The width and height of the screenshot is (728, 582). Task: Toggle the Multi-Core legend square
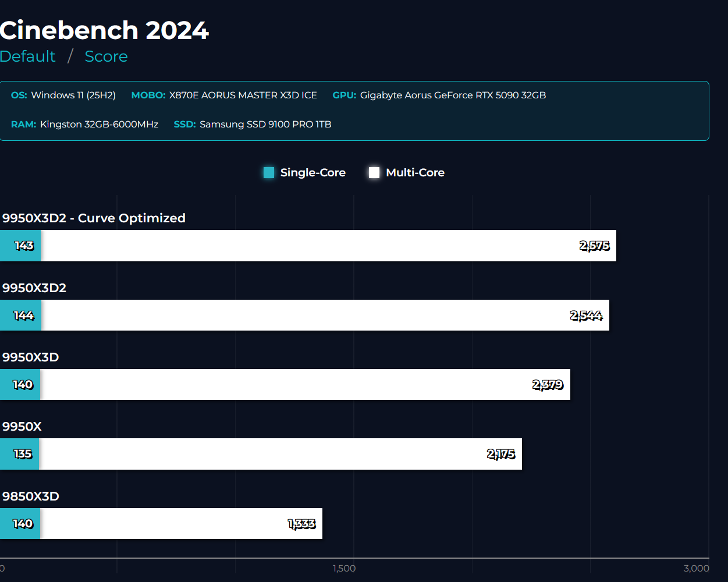point(374,173)
